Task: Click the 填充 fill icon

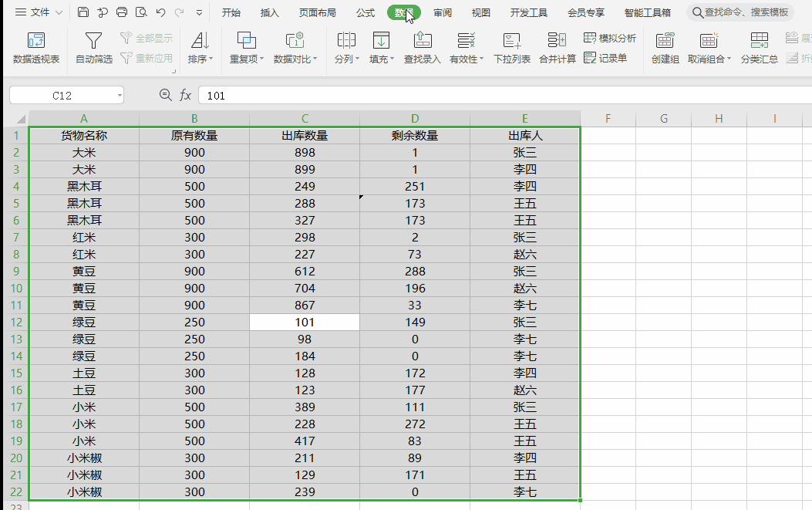Action: coord(381,40)
